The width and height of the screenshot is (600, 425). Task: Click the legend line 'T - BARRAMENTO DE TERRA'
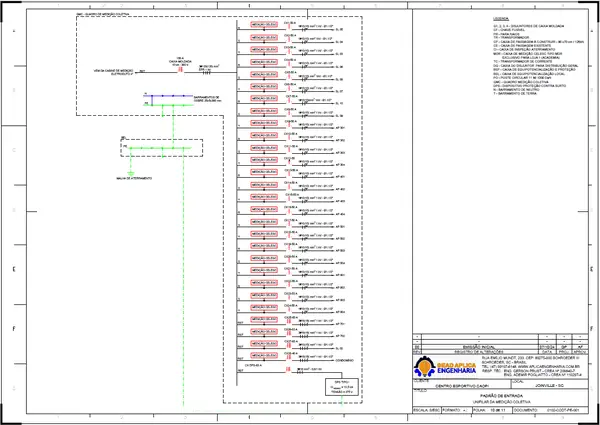tap(515, 94)
